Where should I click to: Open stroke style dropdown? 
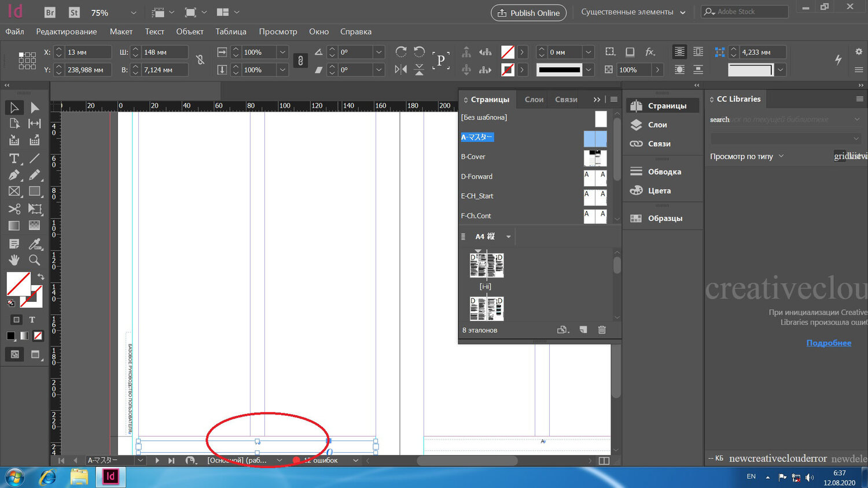[x=588, y=69]
